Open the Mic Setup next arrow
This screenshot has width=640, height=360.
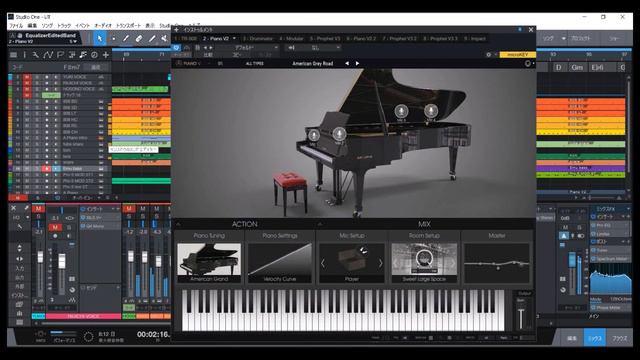380,263
